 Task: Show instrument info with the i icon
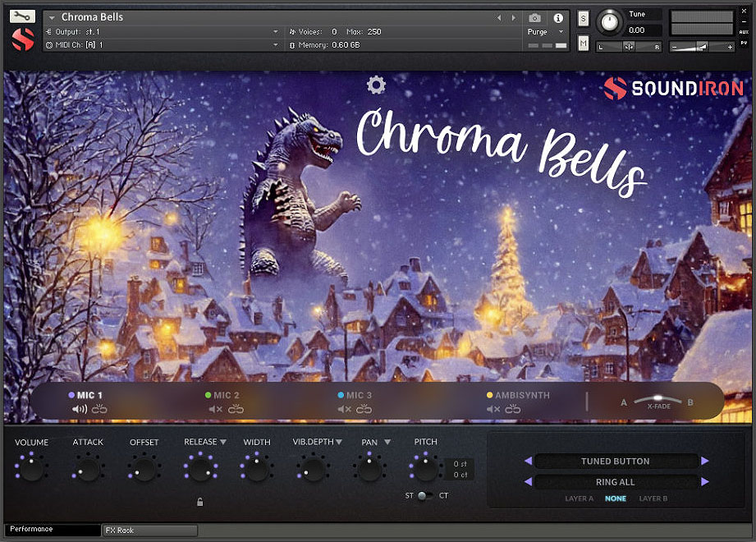(x=558, y=18)
